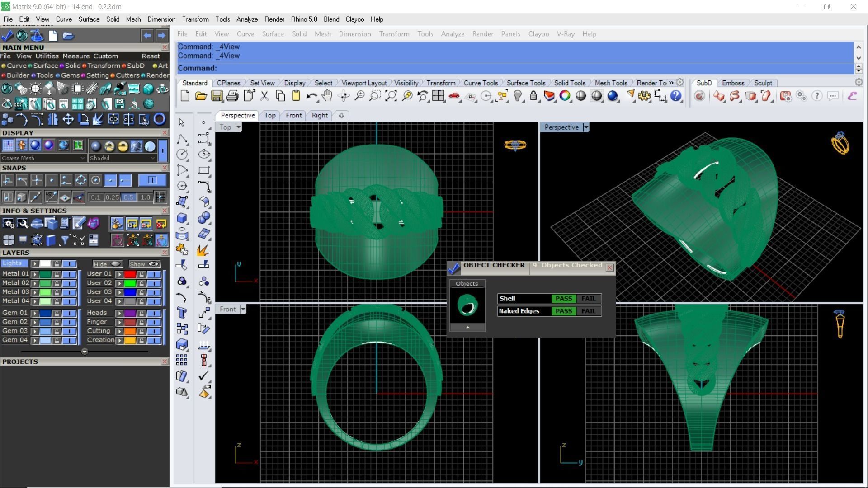Click the Cut scissors icon
Screen dimensions: 868x488
coord(264,96)
